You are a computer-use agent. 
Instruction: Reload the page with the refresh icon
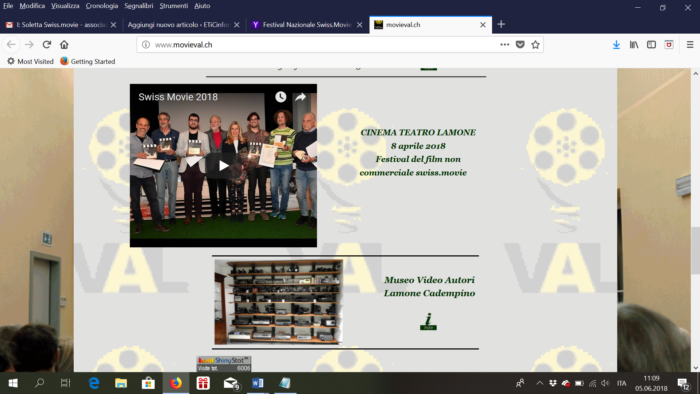tap(46, 45)
